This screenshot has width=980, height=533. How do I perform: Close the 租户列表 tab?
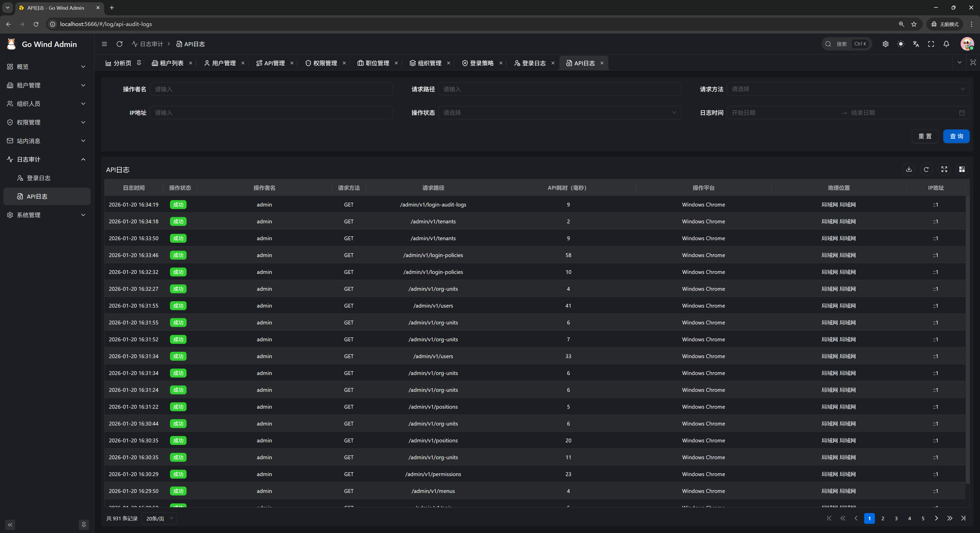[x=191, y=63]
